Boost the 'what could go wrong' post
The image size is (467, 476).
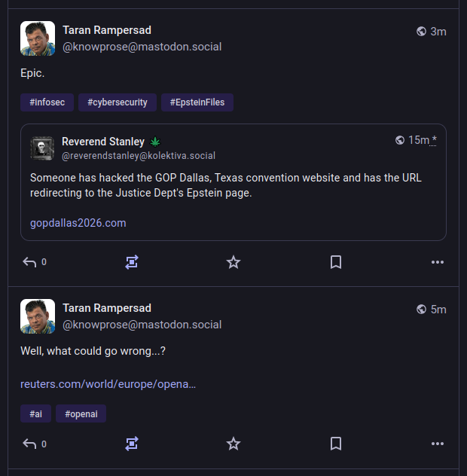tap(132, 444)
